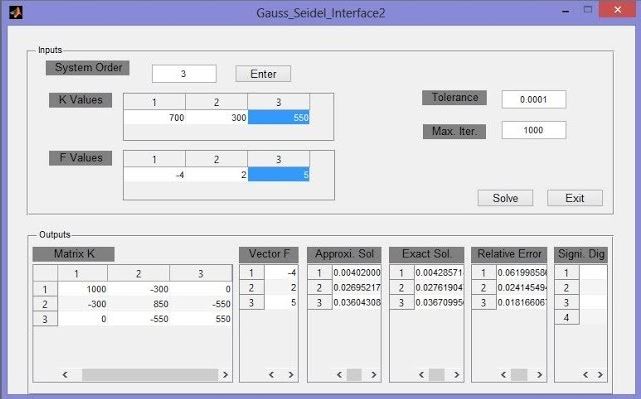This screenshot has height=399, width=641.
Task: Click the Solve button
Action: [505, 198]
